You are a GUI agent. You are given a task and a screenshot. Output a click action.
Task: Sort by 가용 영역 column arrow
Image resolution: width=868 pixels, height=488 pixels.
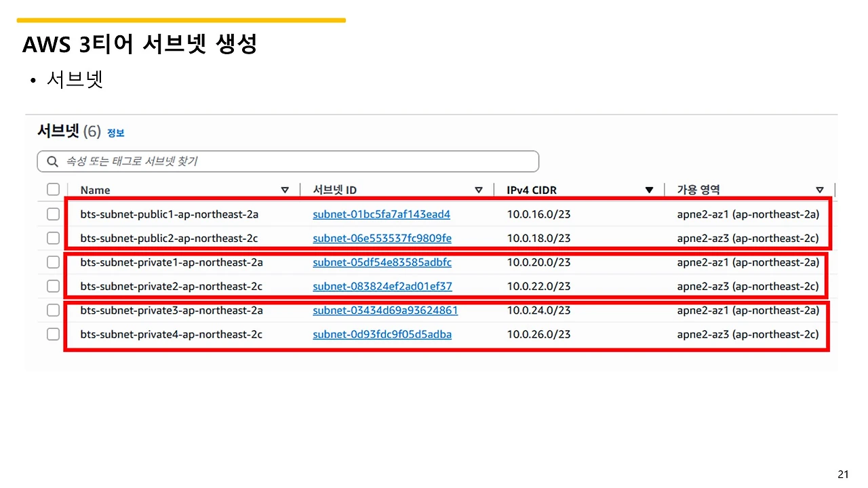click(820, 190)
